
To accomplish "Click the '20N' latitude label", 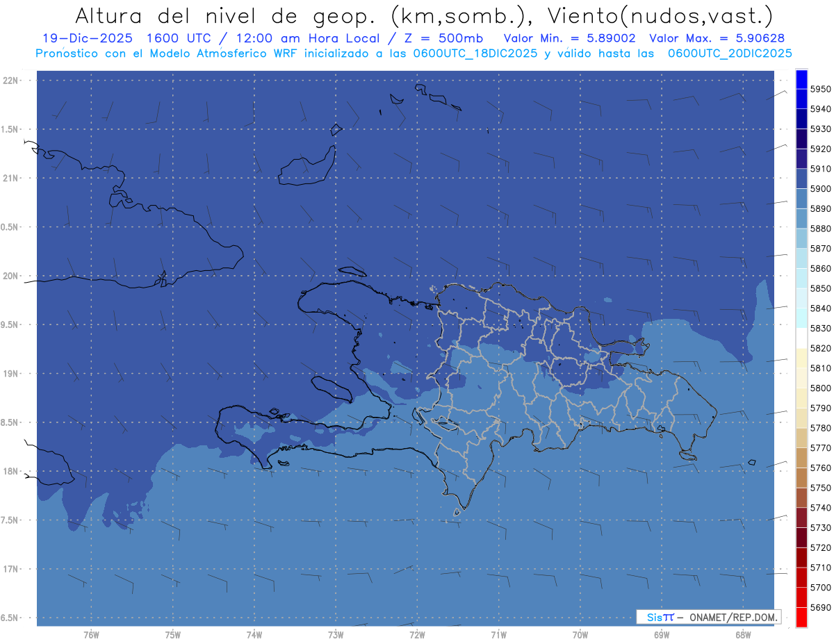I will pos(11,276).
